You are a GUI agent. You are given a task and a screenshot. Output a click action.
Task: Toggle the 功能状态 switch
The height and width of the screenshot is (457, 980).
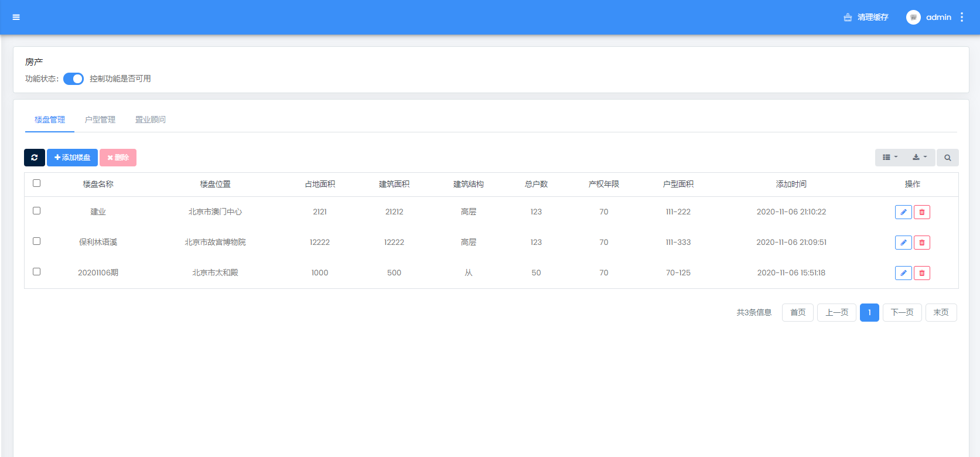pos(74,79)
